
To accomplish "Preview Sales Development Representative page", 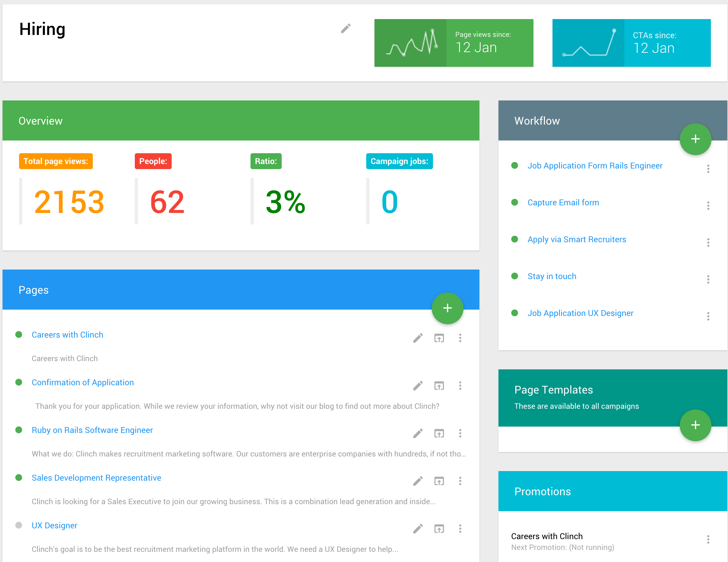I will click(x=439, y=481).
